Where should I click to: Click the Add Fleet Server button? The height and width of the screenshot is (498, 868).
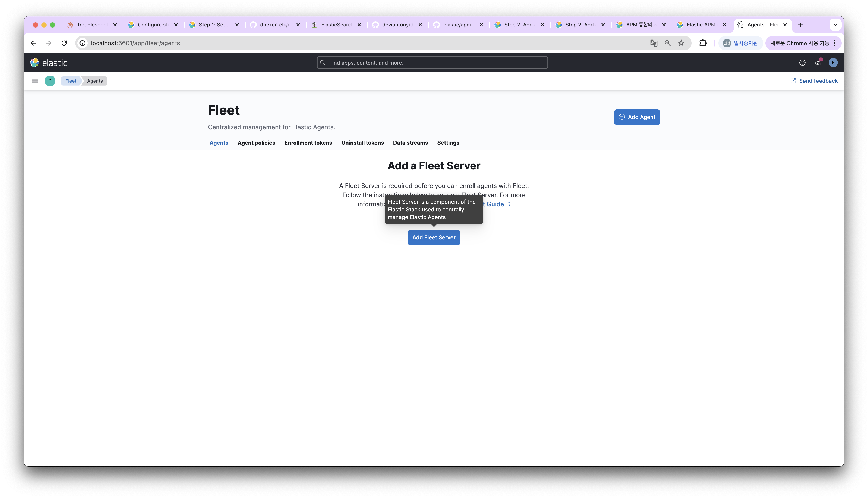(x=434, y=237)
